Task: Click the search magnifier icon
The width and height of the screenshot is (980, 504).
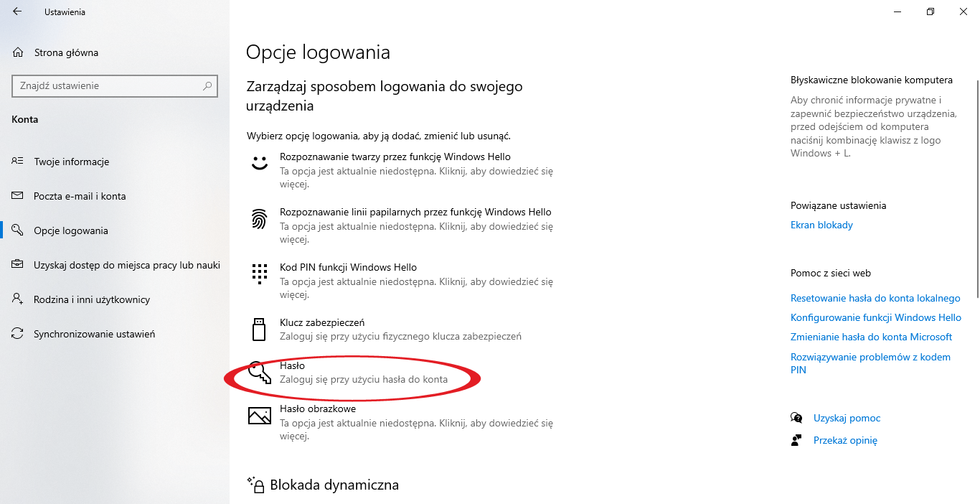Action: point(207,85)
